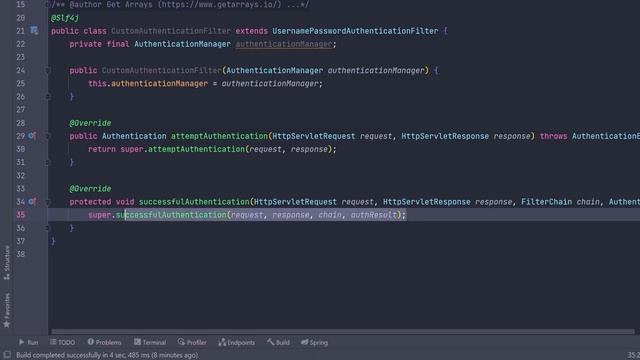Click this.authenticationManager on line 25
640x360 pixels.
point(148,84)
